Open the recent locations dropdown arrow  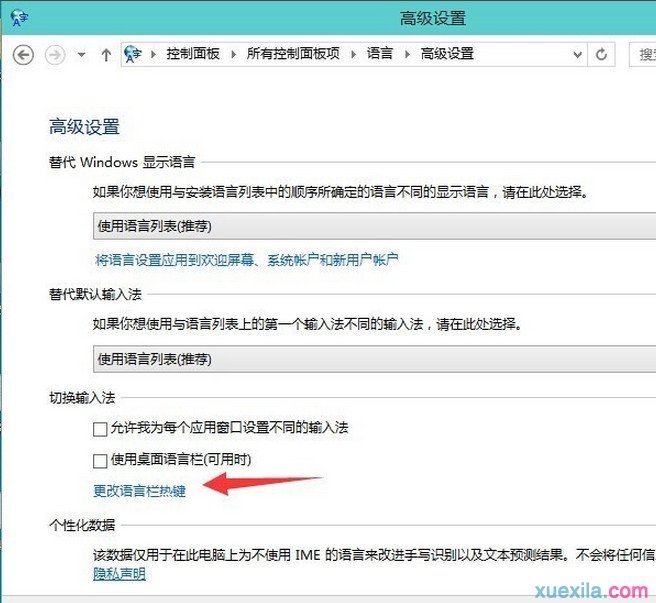[x=82, y=55]
